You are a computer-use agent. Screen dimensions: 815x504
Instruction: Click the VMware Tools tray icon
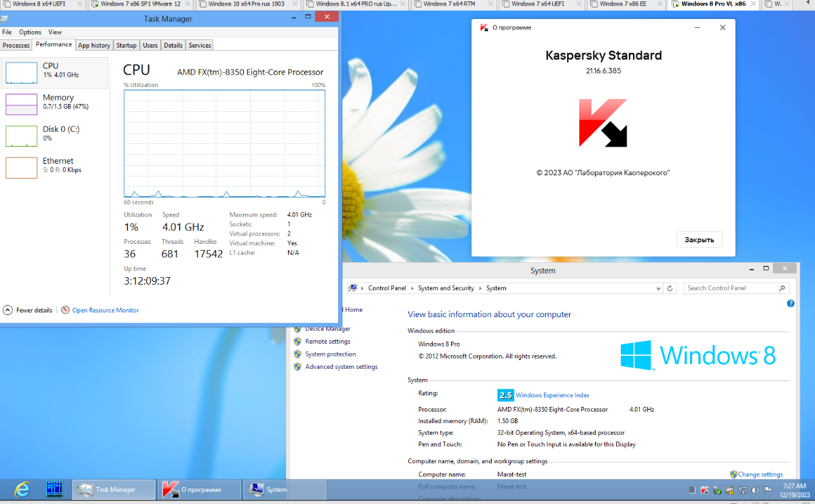pos(730,490)
